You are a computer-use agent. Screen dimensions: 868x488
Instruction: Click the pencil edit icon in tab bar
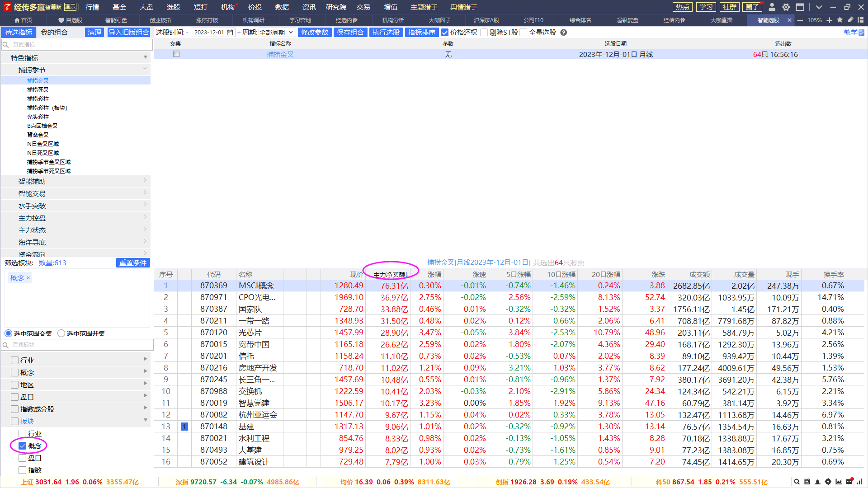click(850, 20)
